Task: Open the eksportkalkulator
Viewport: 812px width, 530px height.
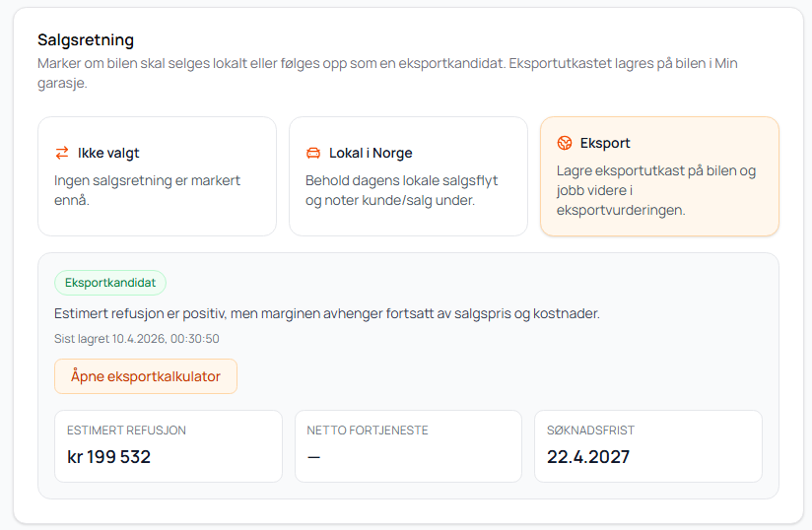Action: pyautogui.click(x=146, y=376)
